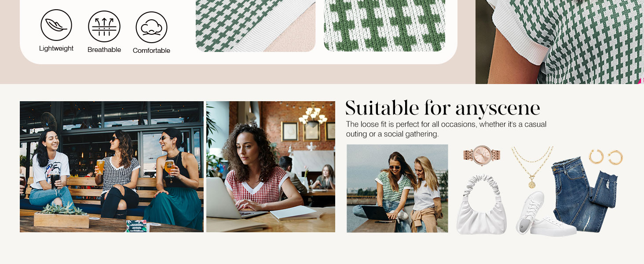Open the woman typing on laptop photo
Screen dimensions: 644x264
click(x=271, y=167)
